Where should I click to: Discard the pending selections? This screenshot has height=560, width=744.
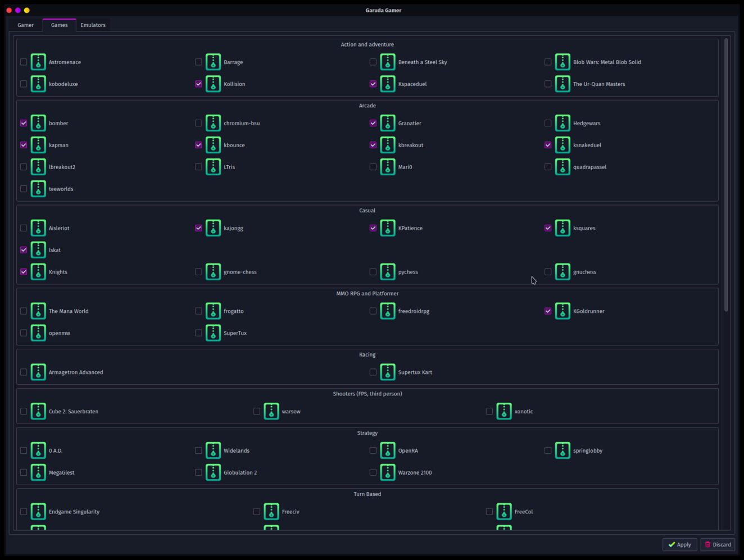pyautogui.click(x=718, y=544)
